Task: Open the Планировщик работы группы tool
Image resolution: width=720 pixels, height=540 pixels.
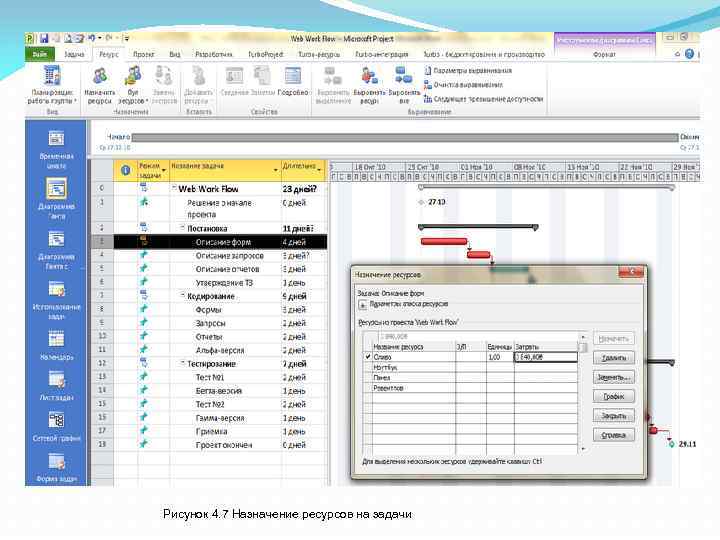Action: click(52, 85)
